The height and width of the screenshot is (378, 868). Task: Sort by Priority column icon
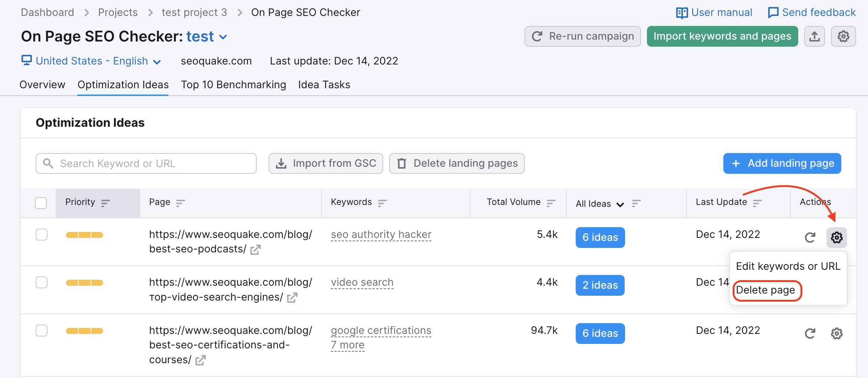106,203
